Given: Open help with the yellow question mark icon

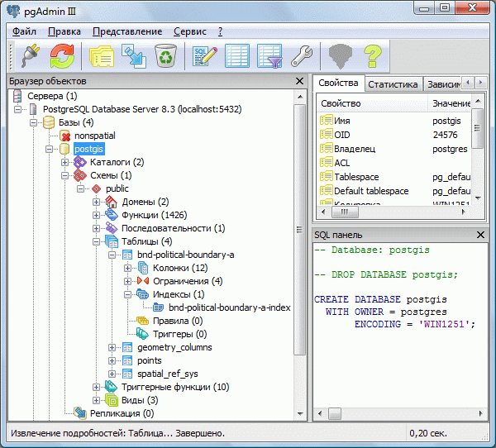Looking at the screenshot, I should click(373, 56).
